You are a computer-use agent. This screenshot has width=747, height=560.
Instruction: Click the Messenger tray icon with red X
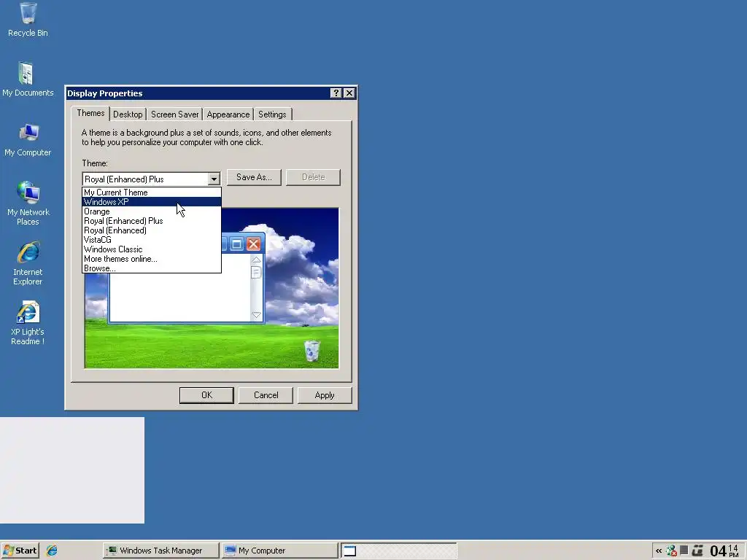coord(672,551)
